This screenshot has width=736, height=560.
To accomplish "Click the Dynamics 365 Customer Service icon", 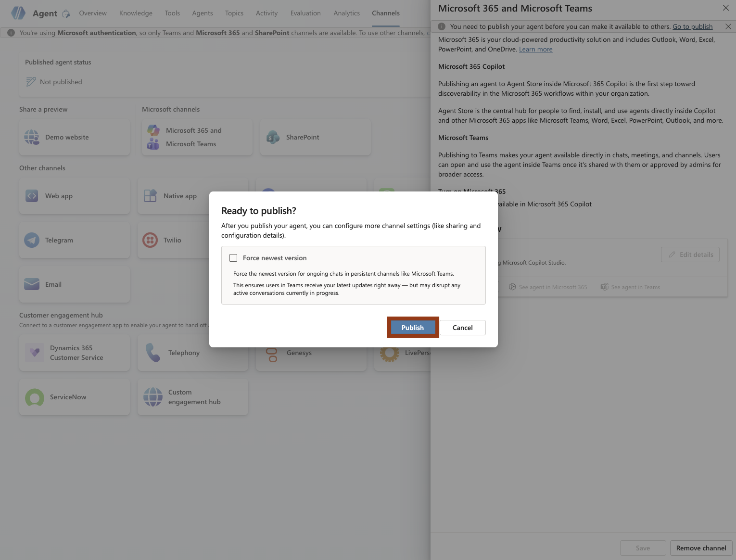I will click(x=35, y=353).
